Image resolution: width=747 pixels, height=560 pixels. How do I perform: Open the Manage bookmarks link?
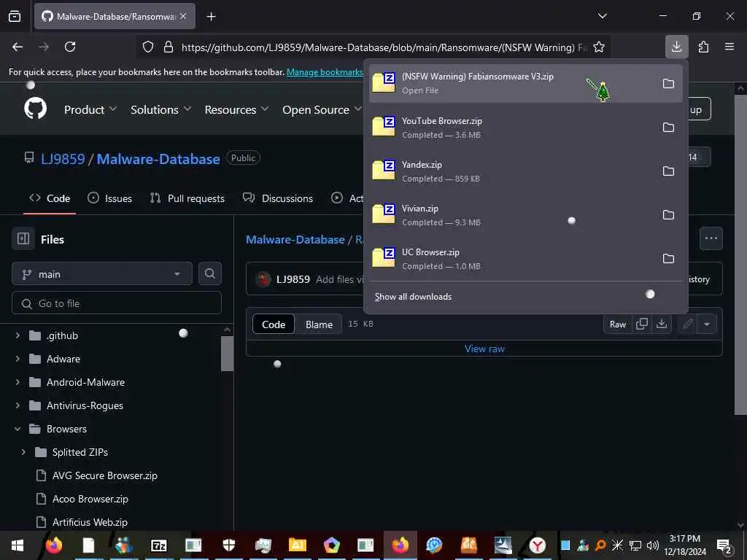pos(325,72)
